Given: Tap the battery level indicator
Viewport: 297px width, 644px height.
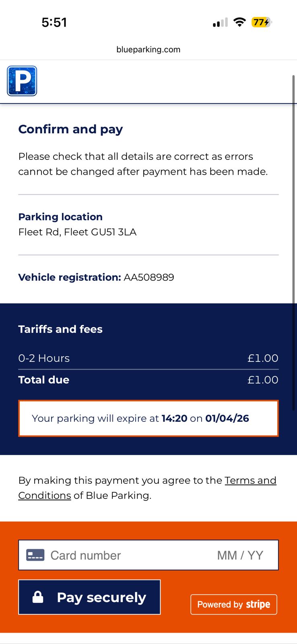Looking at the screenshot, I should coord(261,22).
